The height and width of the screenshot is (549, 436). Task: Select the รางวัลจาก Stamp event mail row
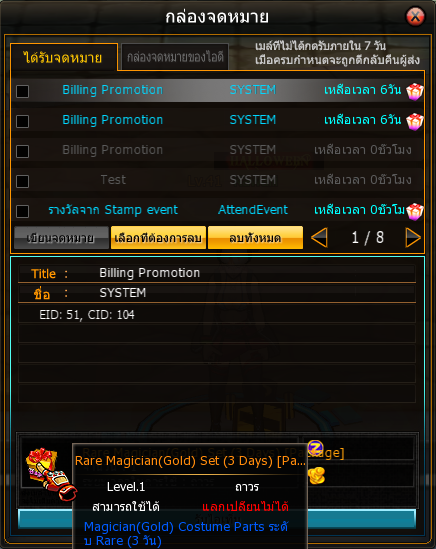point(217,210)
